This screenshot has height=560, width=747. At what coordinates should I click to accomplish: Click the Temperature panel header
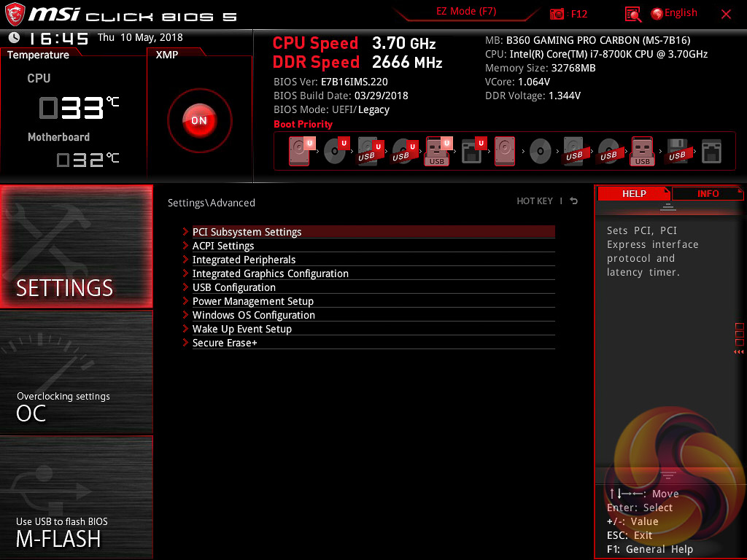click(x=38, y=55)
